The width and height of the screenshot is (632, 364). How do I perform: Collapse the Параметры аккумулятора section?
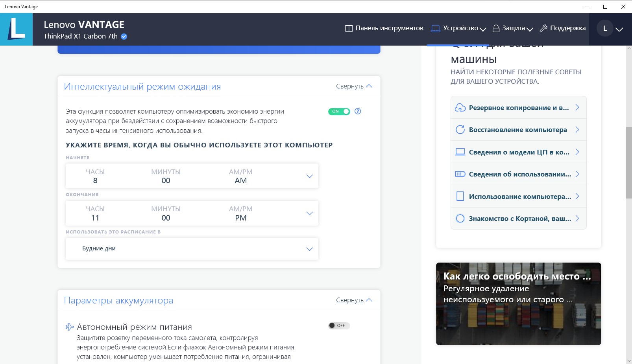(x=354, y=300)
